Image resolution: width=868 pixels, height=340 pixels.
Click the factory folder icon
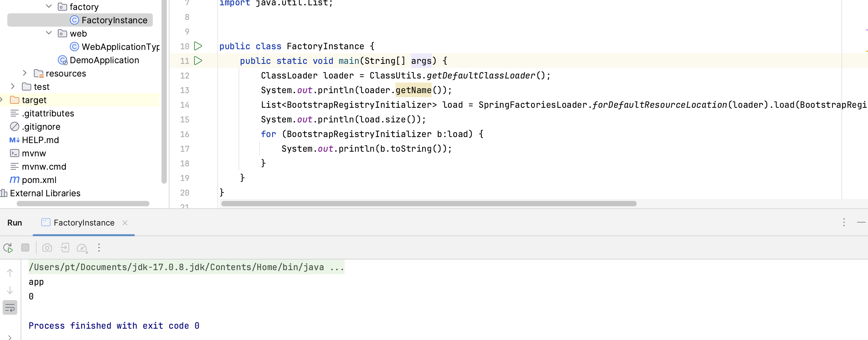pos(62,7)
